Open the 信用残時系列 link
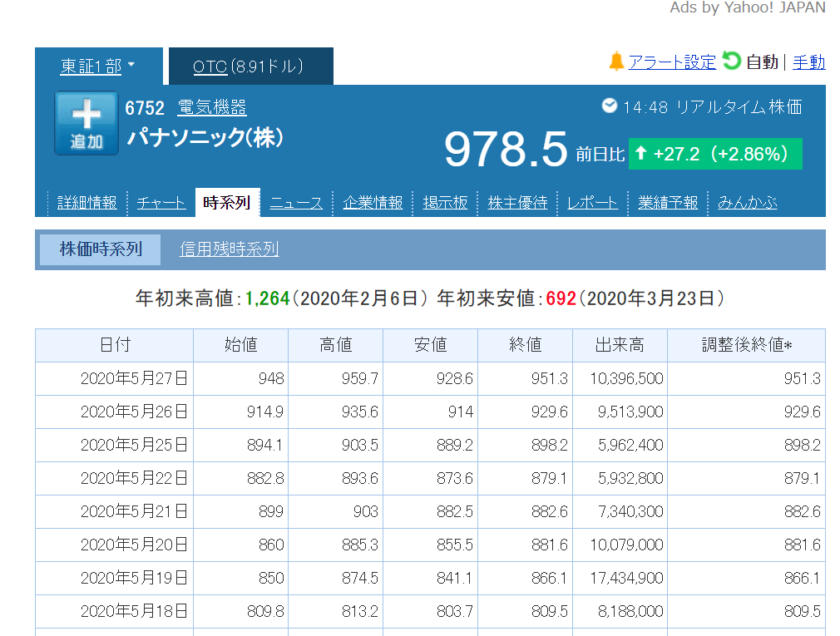 point(230,249)
